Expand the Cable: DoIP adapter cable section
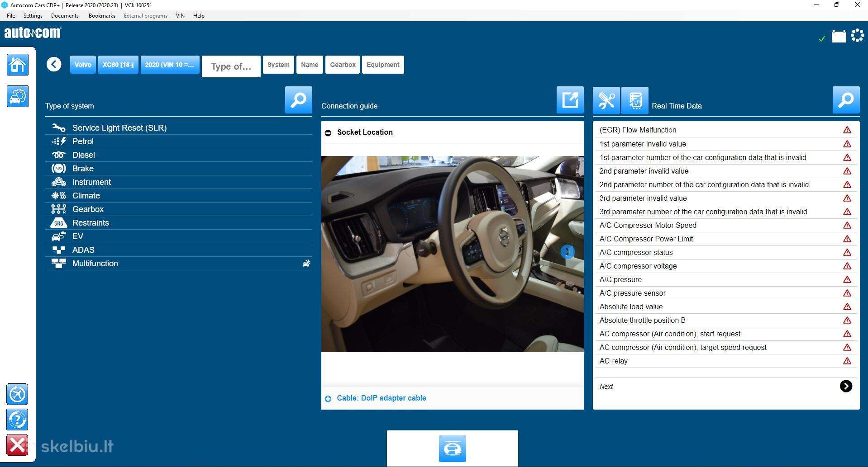The image size is (868, 467). pyautogui.click(x=328, y=399)
